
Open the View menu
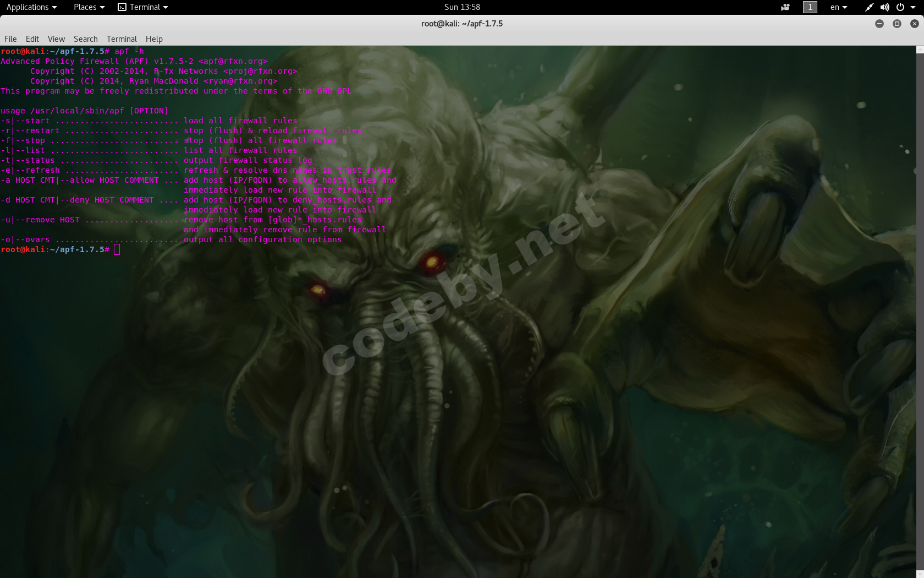coord(56,39)
